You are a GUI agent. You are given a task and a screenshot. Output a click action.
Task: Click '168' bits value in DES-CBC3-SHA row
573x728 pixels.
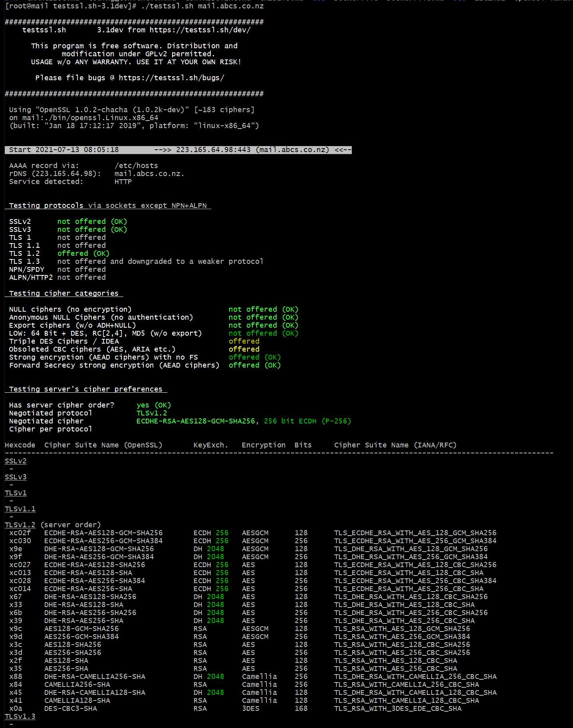coord(301,708)
